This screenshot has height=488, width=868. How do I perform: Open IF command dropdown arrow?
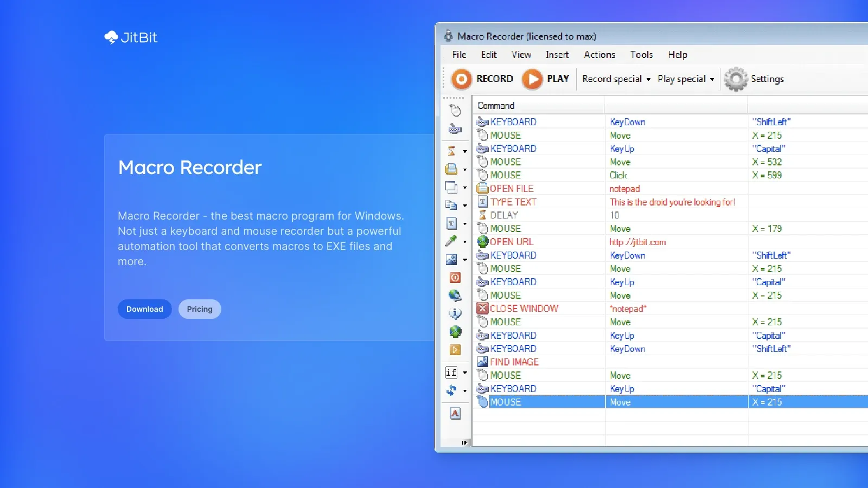point(465,373)
